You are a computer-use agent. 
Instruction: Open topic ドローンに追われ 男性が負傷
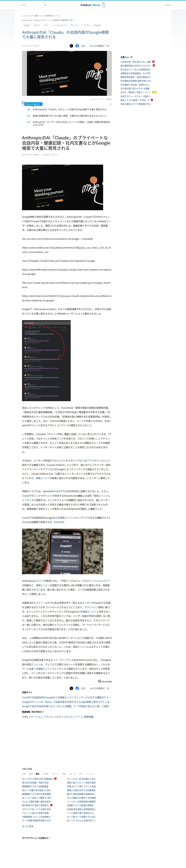point(35,813)
